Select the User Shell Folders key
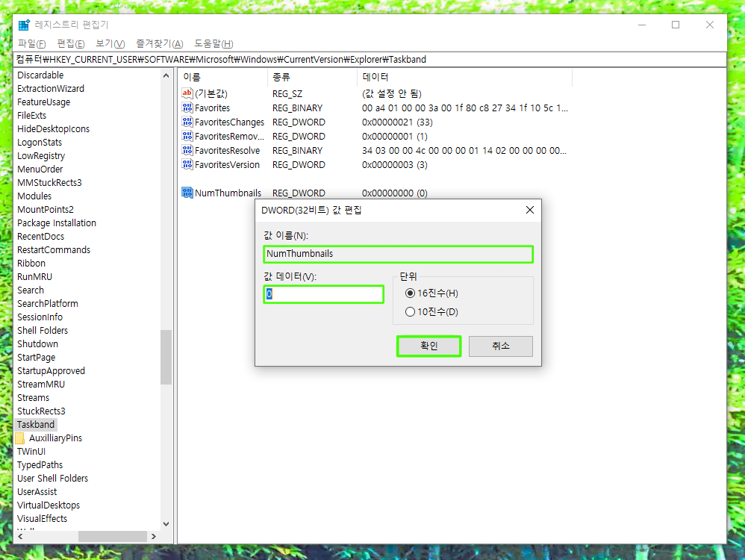745x560 pixels. point(53,478)
